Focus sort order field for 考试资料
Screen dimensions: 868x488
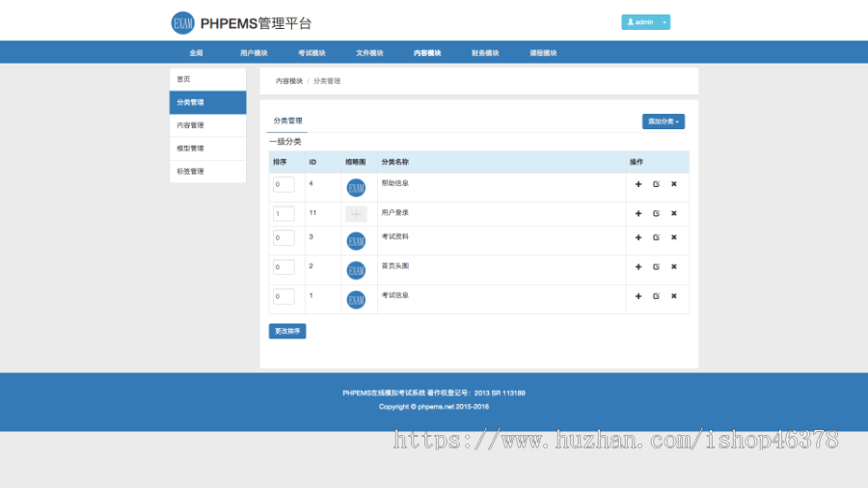[x=284, y=237]
